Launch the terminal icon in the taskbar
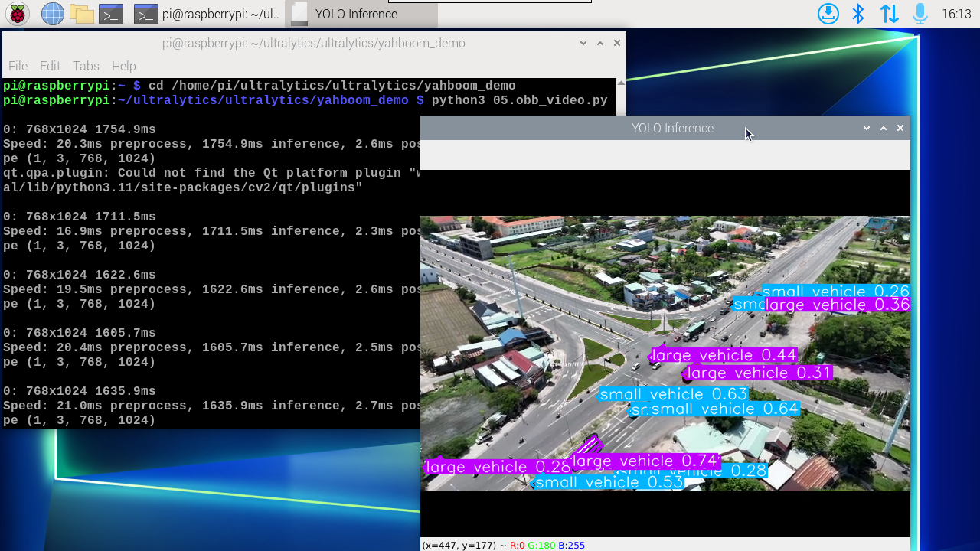980x551 pixels. click(x=111, y=14)
